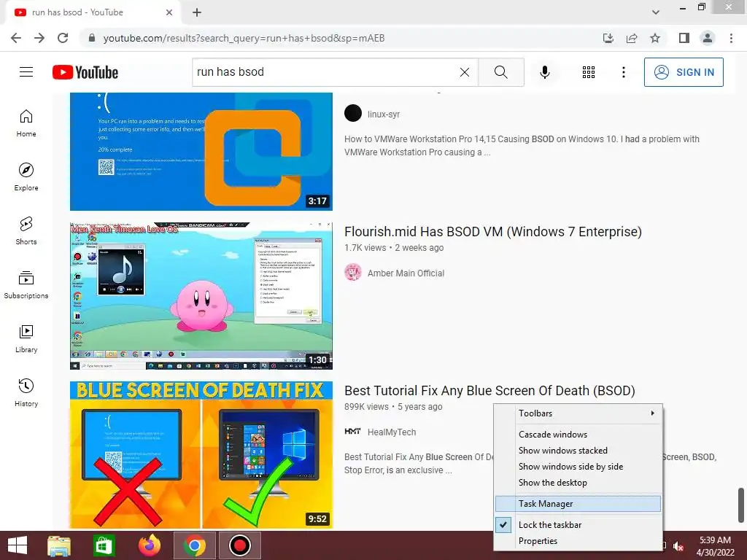
Task: Bookmark this page with the star
Action: point(655,38)
